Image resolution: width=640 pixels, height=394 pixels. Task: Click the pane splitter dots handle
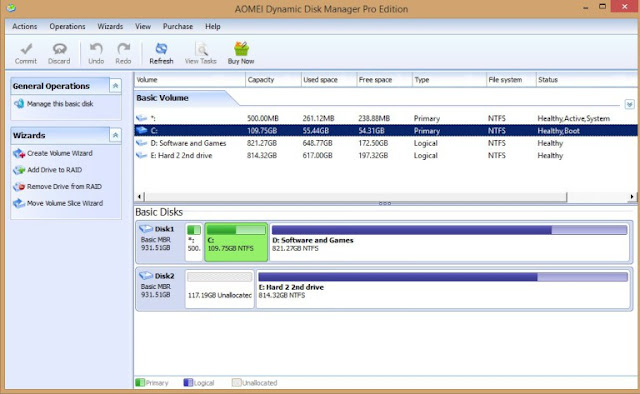coord(385,203)
